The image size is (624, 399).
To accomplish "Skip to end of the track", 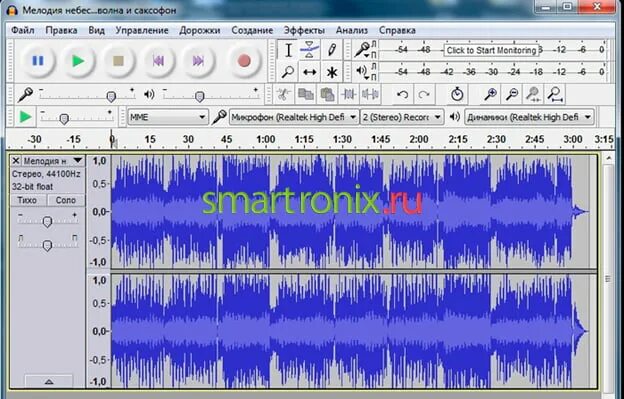I will (x=198, y=61).
